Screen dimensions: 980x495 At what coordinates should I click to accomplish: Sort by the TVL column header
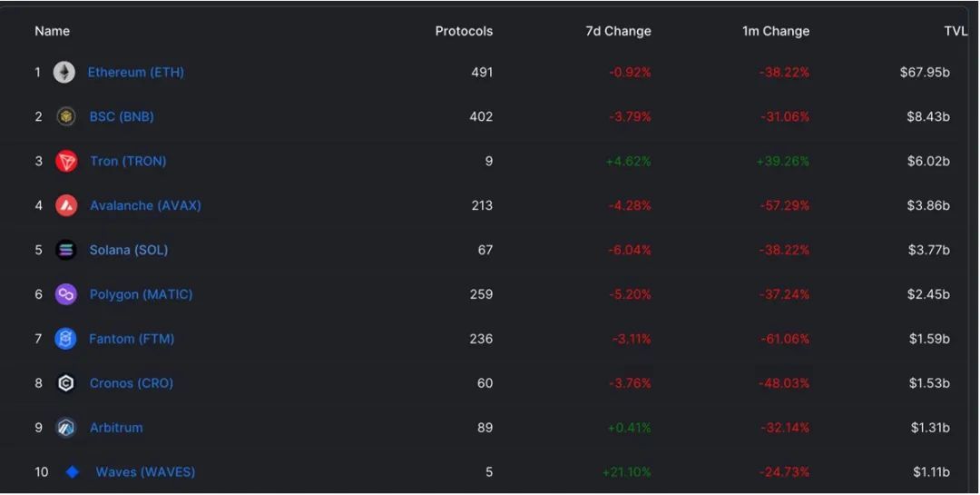pyautogui.click(x=956, y=31)
